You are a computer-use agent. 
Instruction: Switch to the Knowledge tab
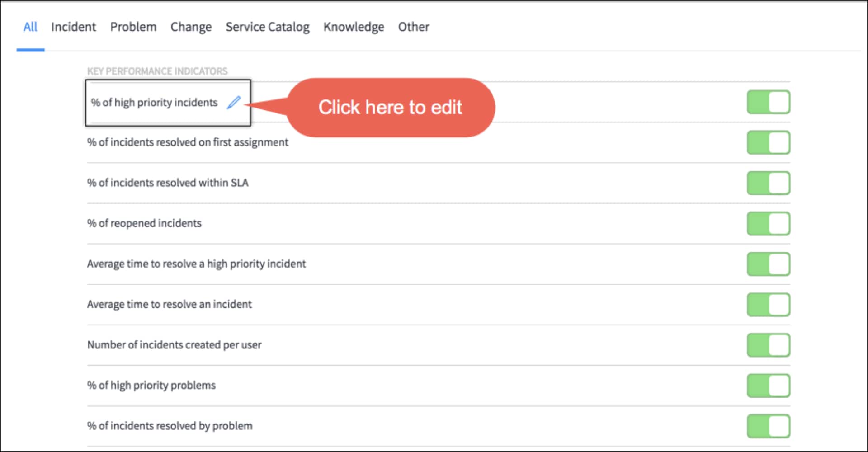354,27
